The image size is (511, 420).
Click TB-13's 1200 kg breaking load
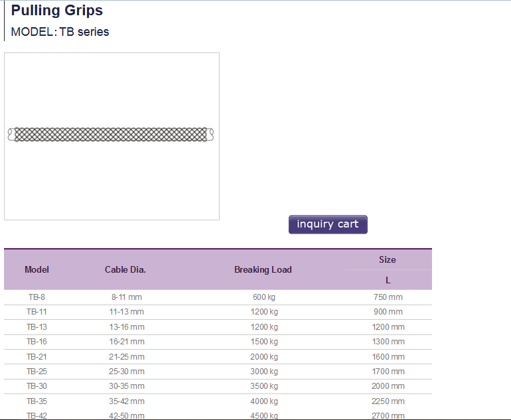pos(264,327)
